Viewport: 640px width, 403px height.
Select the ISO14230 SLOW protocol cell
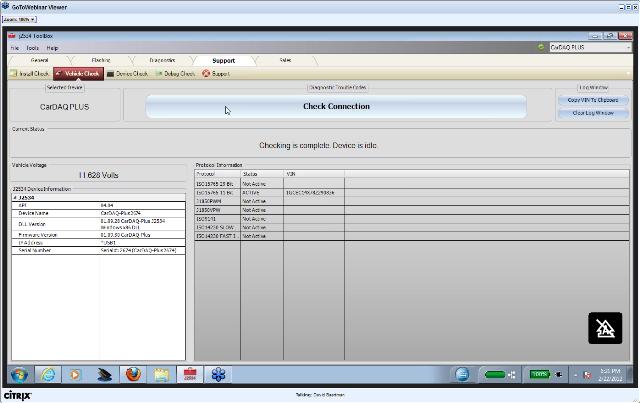218,227
